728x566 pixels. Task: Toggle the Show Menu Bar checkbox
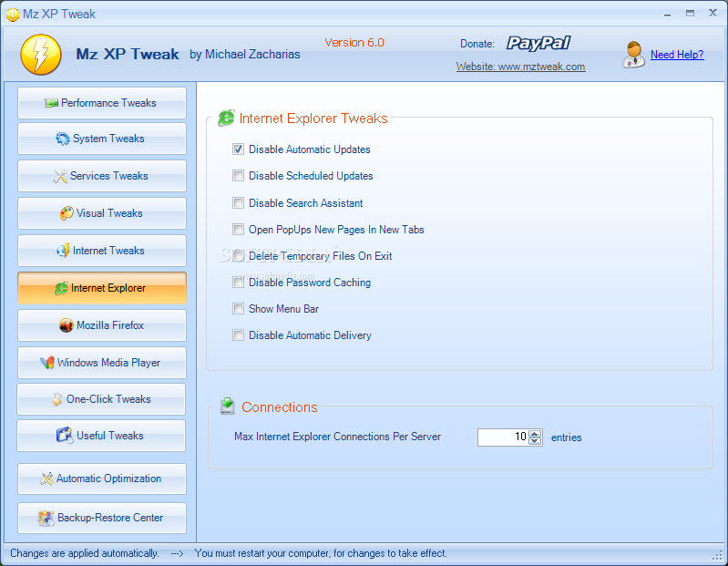click(x=238, y=309)
